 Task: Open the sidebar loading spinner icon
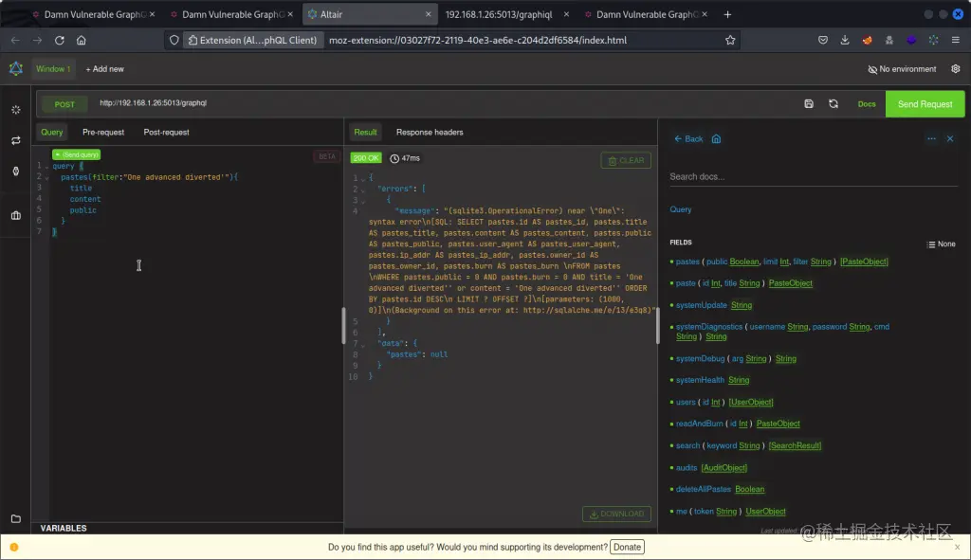click(x=16, y=110)
